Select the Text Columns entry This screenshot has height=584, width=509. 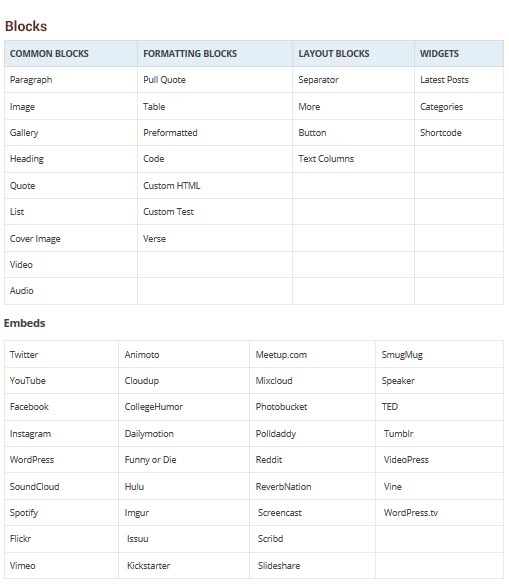[x=353, y=159]
